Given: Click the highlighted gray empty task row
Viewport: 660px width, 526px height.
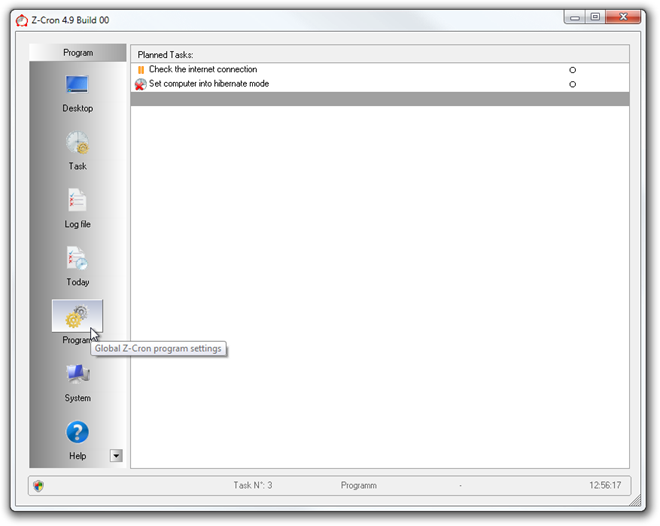Looking at the screenshot, I should [x=380, y=99].
